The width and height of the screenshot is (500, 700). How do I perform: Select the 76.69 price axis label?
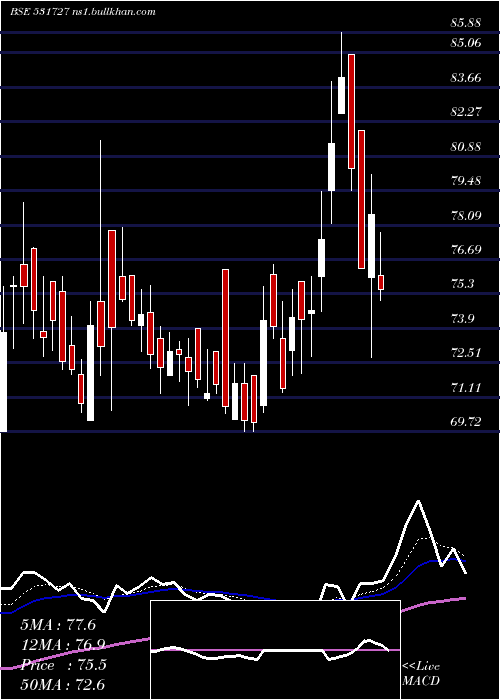point(466,250)
